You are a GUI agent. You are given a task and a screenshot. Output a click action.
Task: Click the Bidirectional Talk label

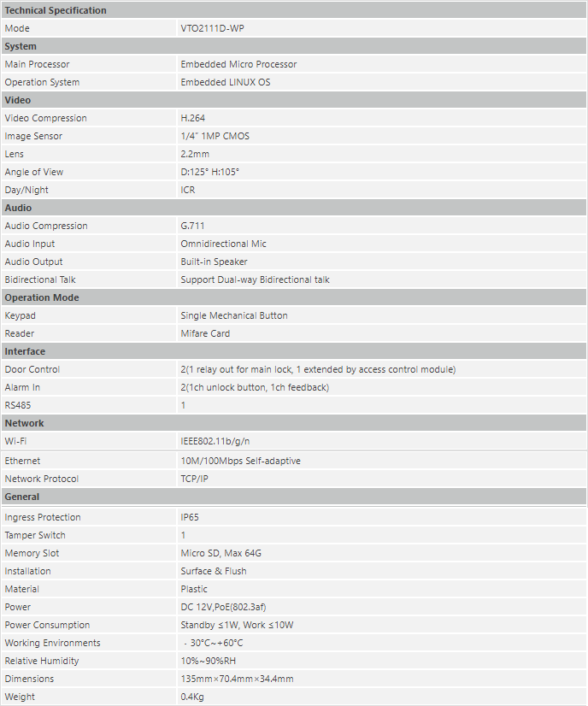40,279
